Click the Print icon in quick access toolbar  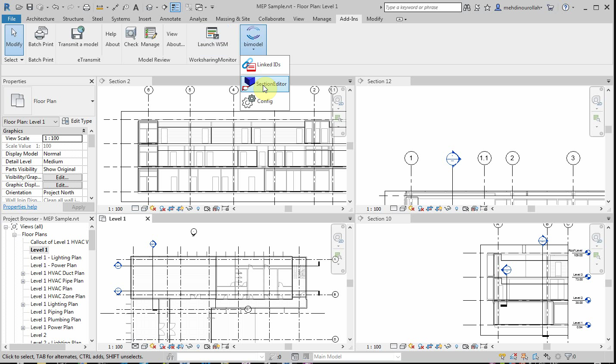[87, 7]
